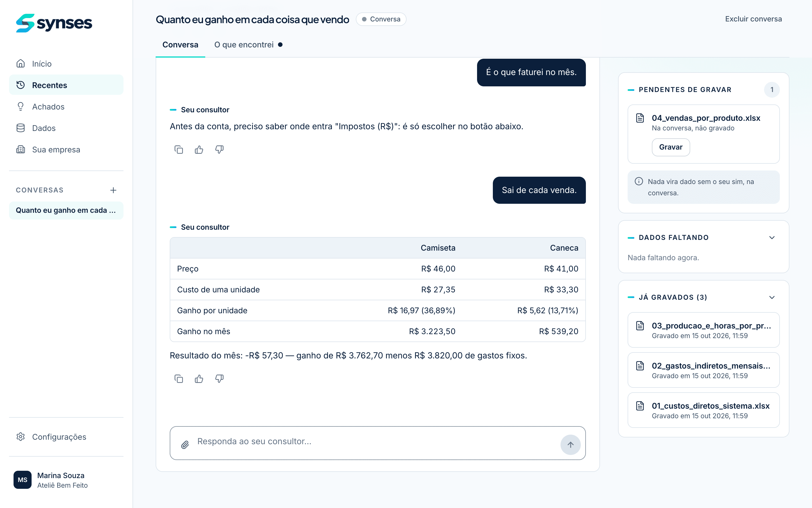Click the Achados lightbulb icon

coord(21,106)
